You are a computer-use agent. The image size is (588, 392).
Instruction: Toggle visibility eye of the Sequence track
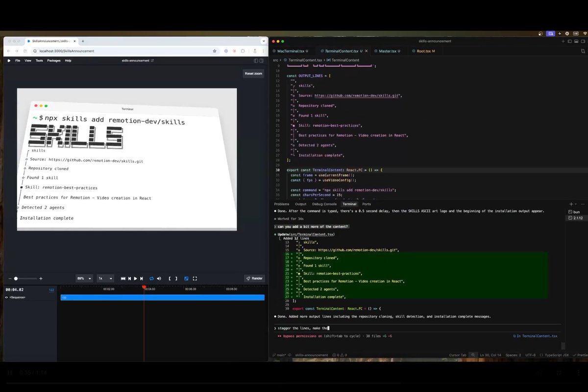coord(7,297)
